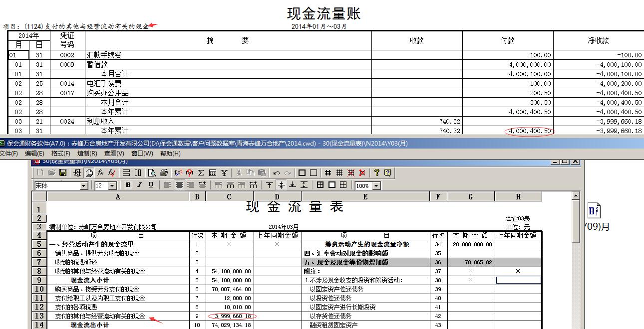
Task: Open the 宋体 font dropdown
Action: pyautogui.click(x=84, y=185)
